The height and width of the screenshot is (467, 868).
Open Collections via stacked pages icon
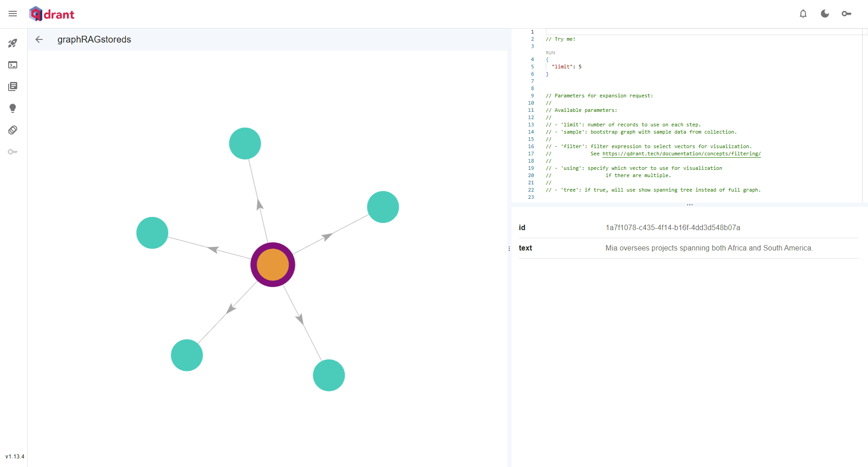13,87
